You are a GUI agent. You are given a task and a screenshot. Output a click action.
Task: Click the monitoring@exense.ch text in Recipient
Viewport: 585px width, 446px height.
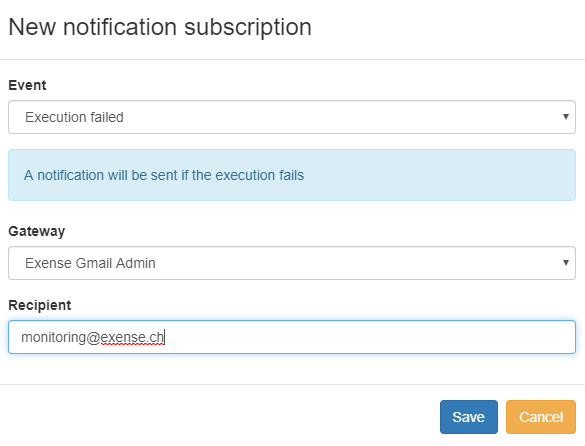(x=93, y=337)
